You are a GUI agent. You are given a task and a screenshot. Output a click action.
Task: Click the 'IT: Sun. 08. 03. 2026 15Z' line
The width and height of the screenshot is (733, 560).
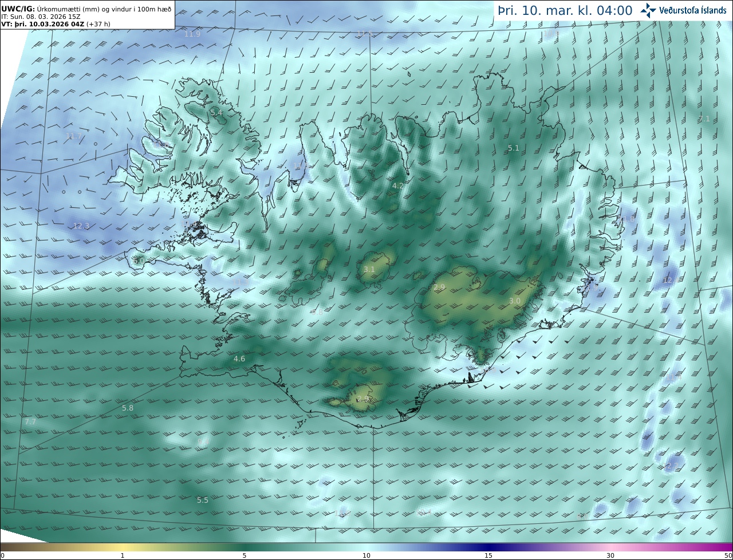[x=41, y=17]
